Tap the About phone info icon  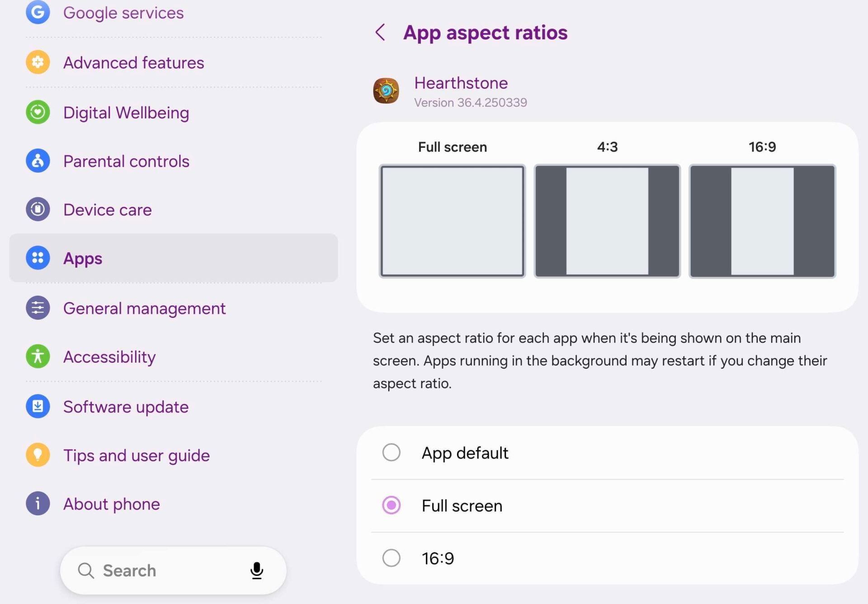(x=38, y=504)
